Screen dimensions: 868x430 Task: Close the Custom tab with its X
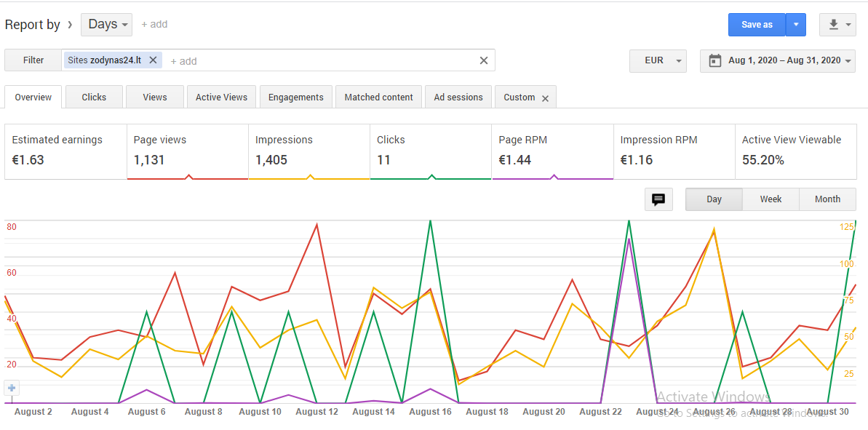pos(545,98)
